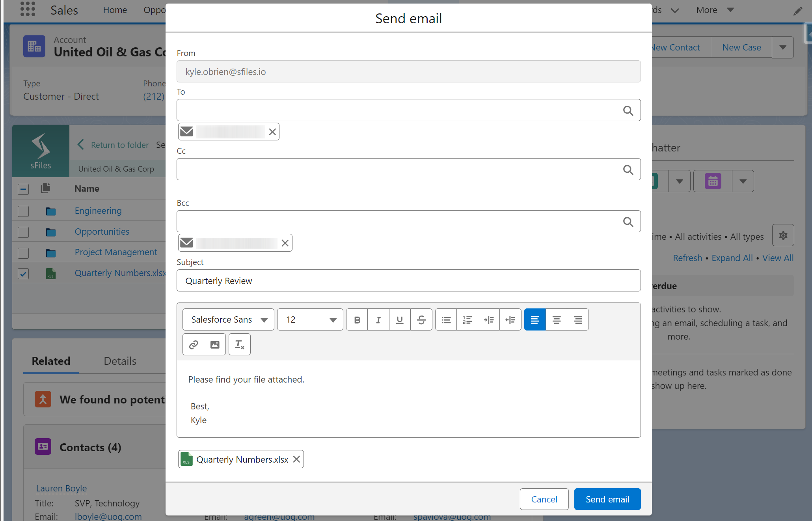Search contacts in the Cc field
The width and height of the screenshot is (812, 521).
628,170
